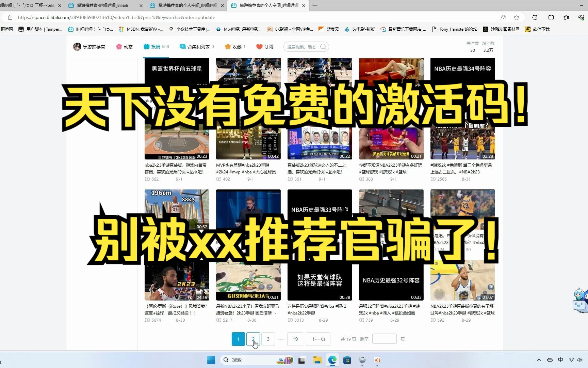Image resolution: width=588 pixels, height=368 pixels.
Task: Open the 用户脚本 Tampermonkey bookmark
Action: [x=40, y=29]
